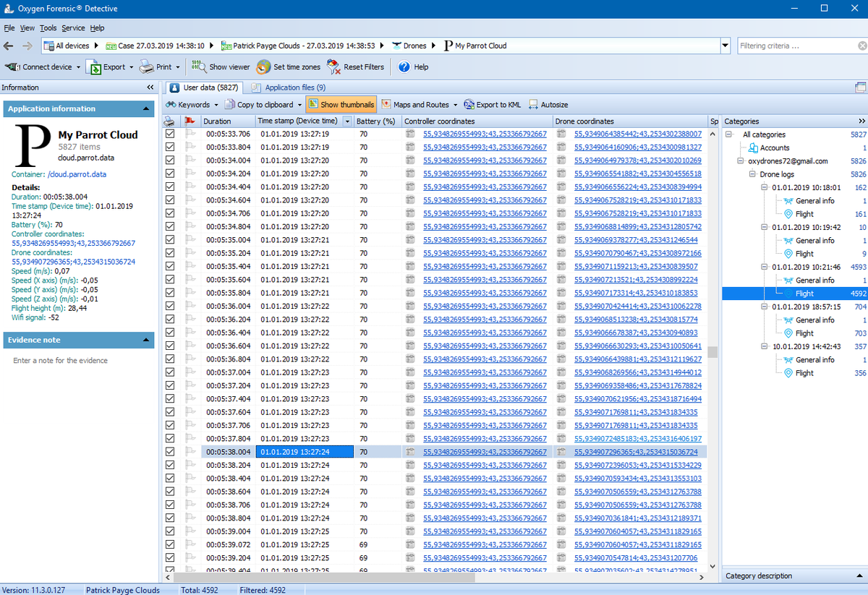Open controller coordinates link in row 00:05:35.604
This screenshot has width=868, height=595.
pos(485,280)
